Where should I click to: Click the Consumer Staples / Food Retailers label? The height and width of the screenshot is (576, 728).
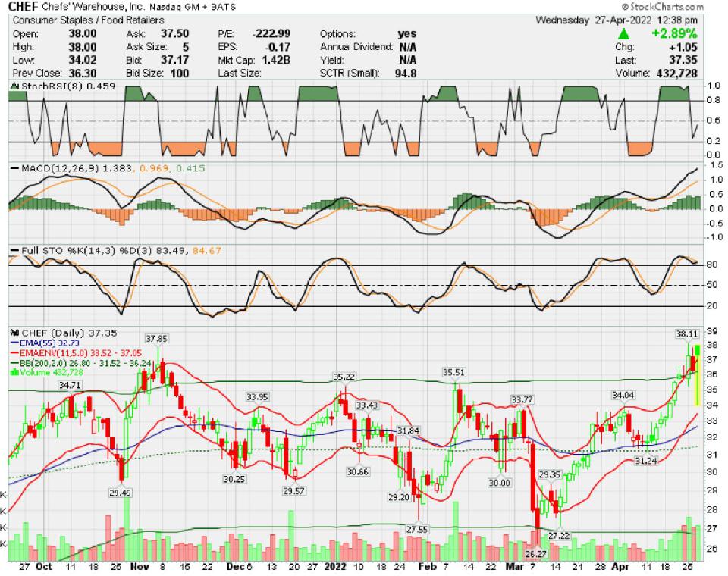[88, 20]
